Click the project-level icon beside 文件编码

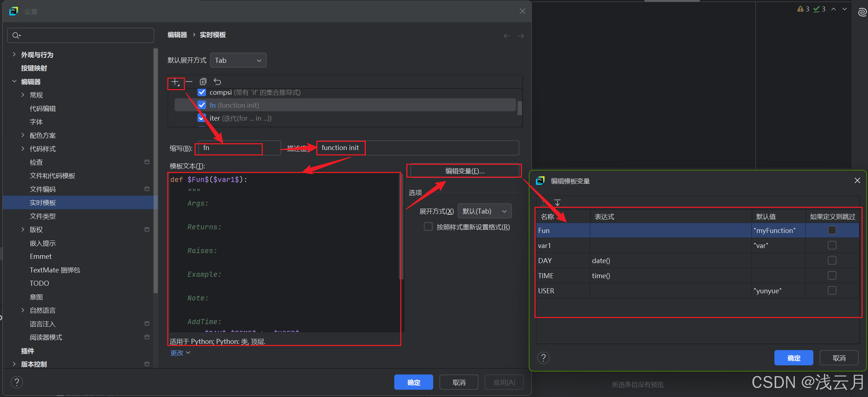coord(147,189)
